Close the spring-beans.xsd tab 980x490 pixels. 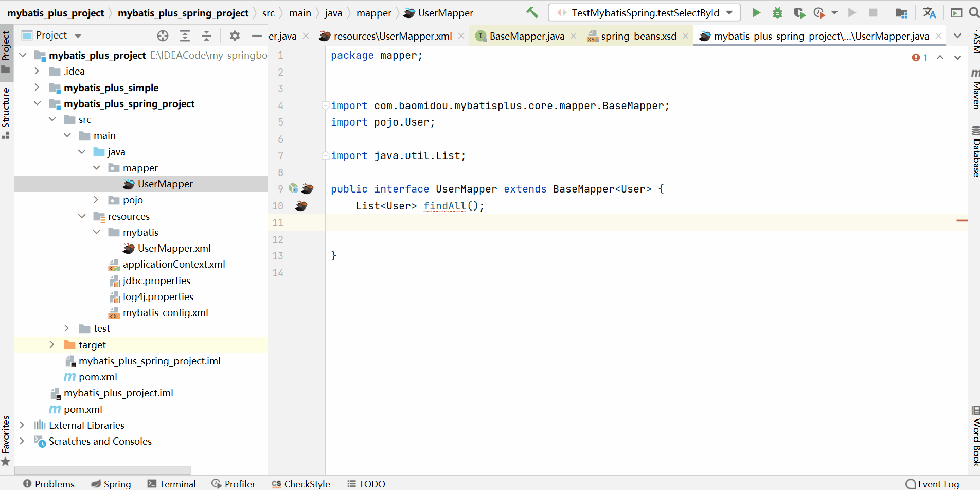[x=685, y=36]
